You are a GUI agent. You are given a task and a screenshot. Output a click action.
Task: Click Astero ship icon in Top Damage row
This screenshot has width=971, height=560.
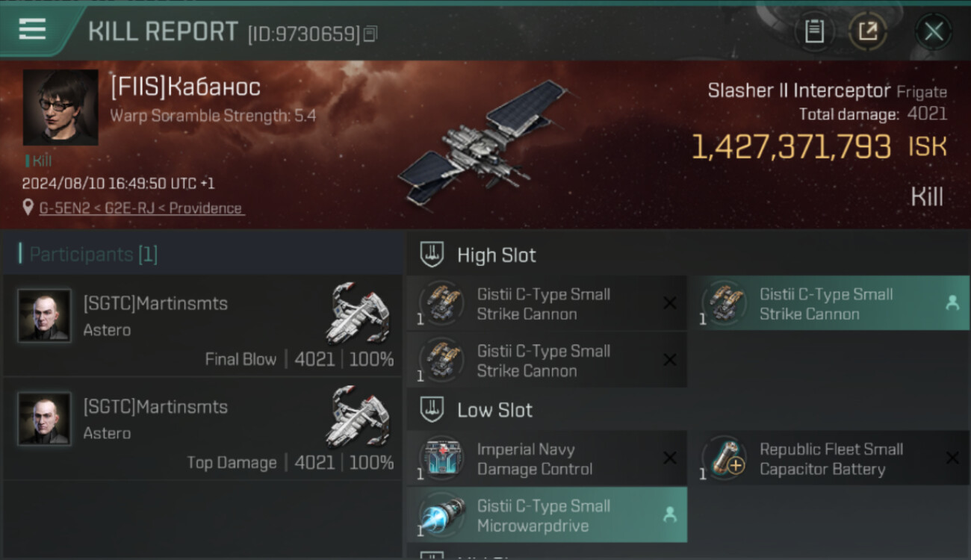point(359,417)
